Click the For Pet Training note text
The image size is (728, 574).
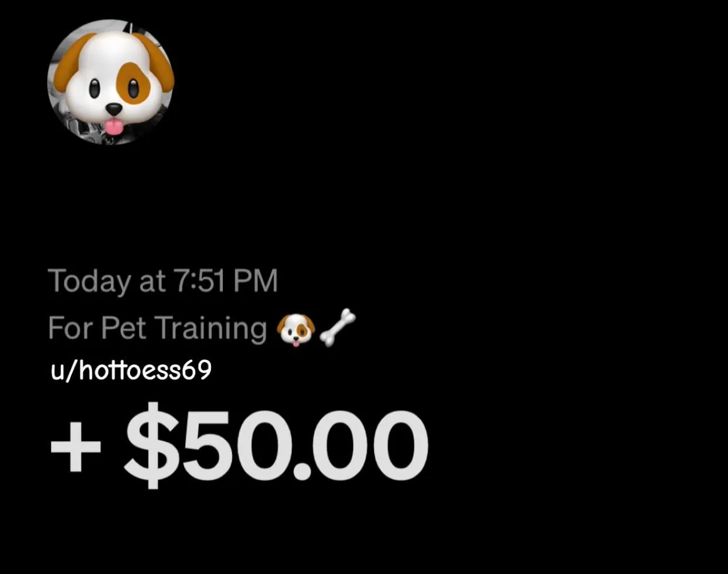[158, 328]
